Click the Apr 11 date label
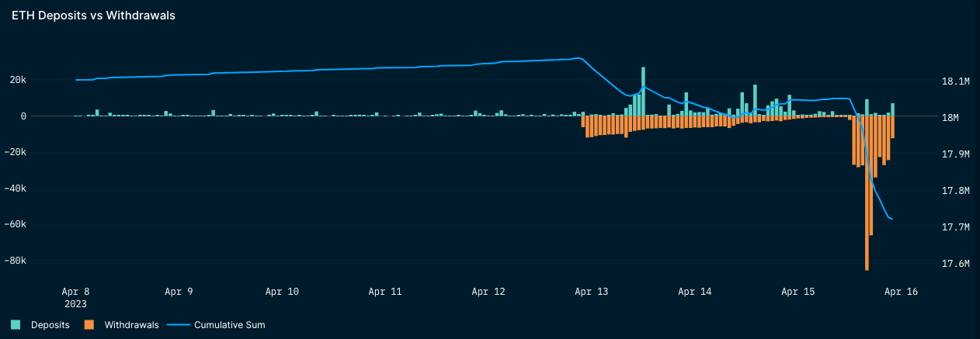The image size is (980, 339). 385,292
